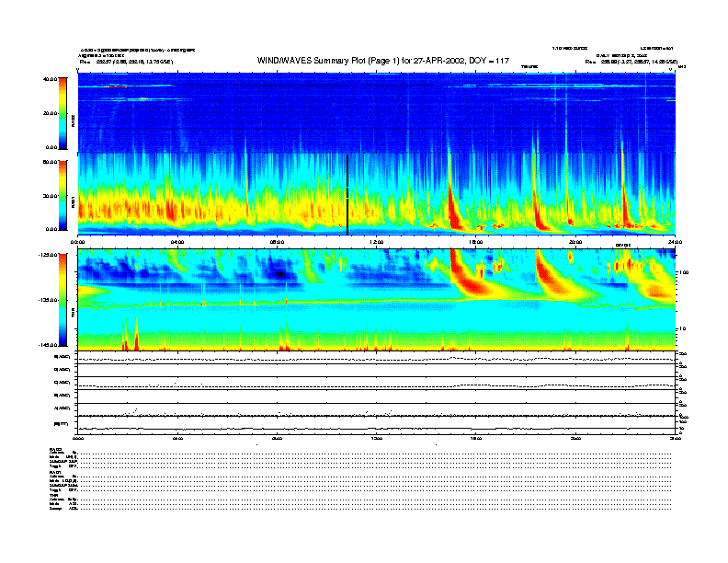The image size is (728, 563).
Task: Click the 12:00 tick label under RAD1 spectrogram
Action: click(377, 242)
